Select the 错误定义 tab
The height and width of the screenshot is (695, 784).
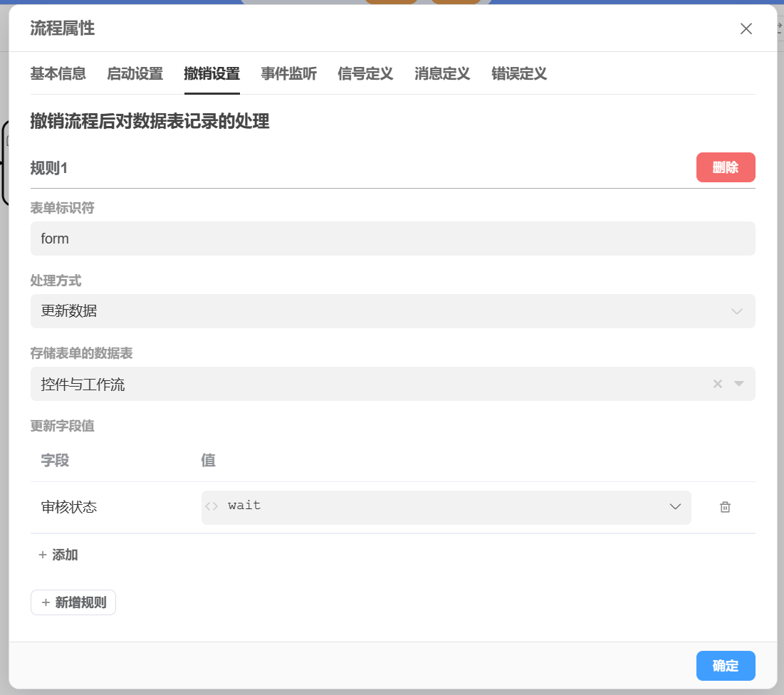point(519,73)
